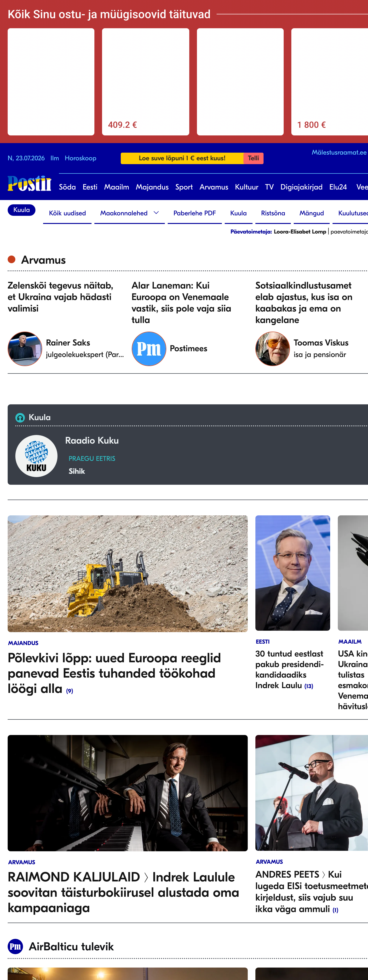This screenshot has width=368, height=980.
Task: Open the TV section
Action: [x=269, y=187]
